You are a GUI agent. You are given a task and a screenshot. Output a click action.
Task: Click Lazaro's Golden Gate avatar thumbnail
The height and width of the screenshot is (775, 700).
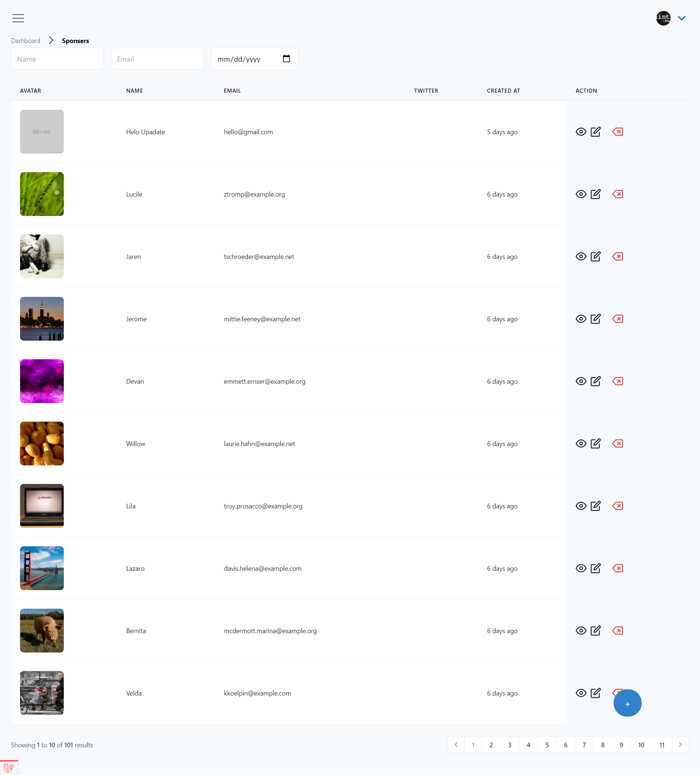point(42,568)
